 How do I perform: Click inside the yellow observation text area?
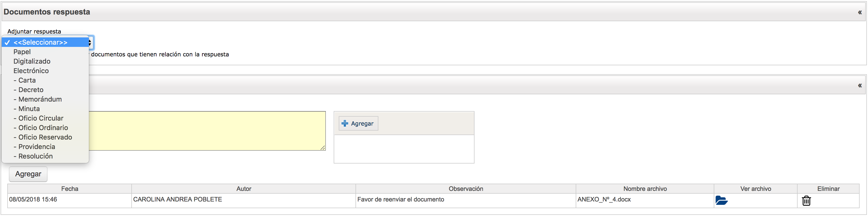[x=207, y=131]
